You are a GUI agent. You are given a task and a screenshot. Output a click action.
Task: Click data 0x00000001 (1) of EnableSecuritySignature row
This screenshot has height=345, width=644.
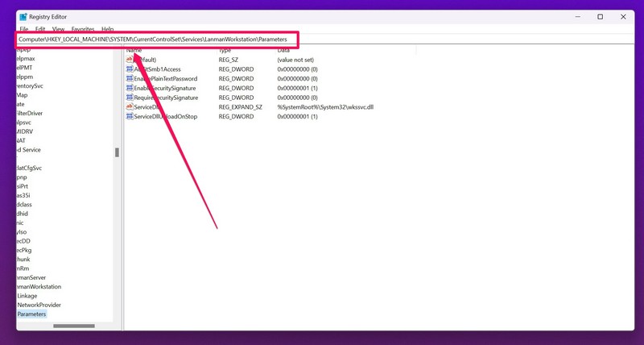click(x=297, y=88)
